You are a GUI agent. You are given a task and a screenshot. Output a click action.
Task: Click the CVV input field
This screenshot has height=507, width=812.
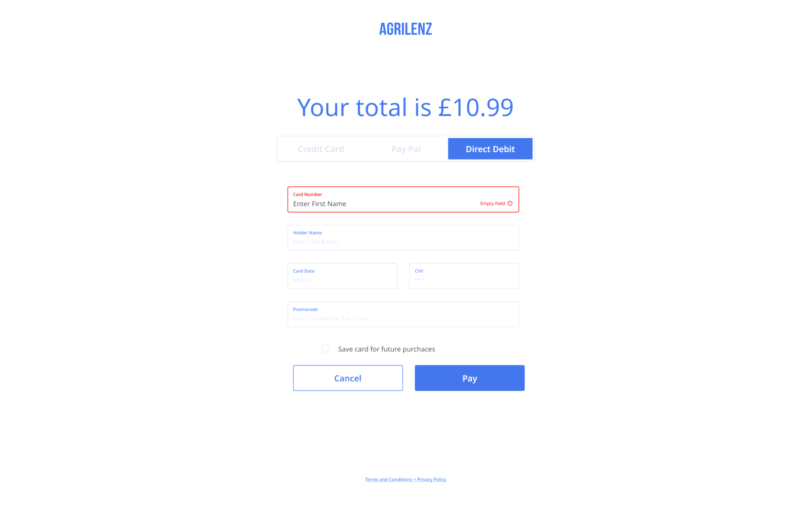point(464,280)
